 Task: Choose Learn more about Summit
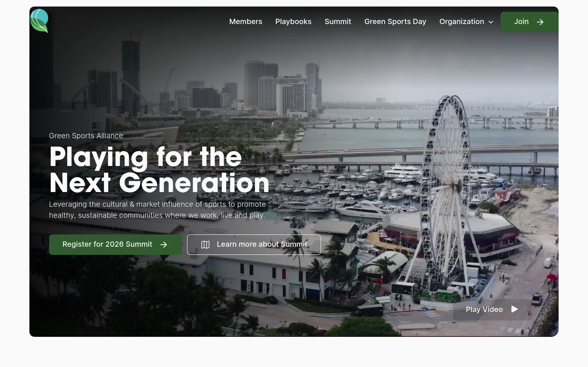point(262,244)
